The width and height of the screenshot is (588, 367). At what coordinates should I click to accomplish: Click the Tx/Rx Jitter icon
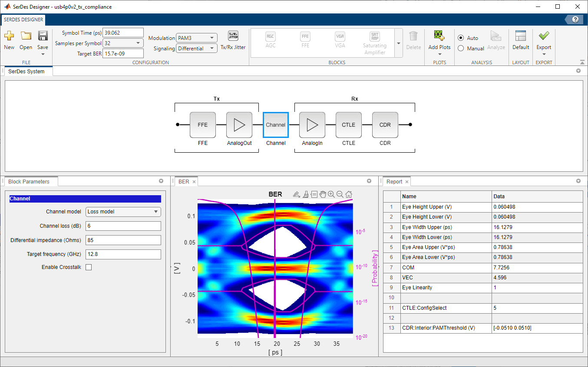(233, 36)
